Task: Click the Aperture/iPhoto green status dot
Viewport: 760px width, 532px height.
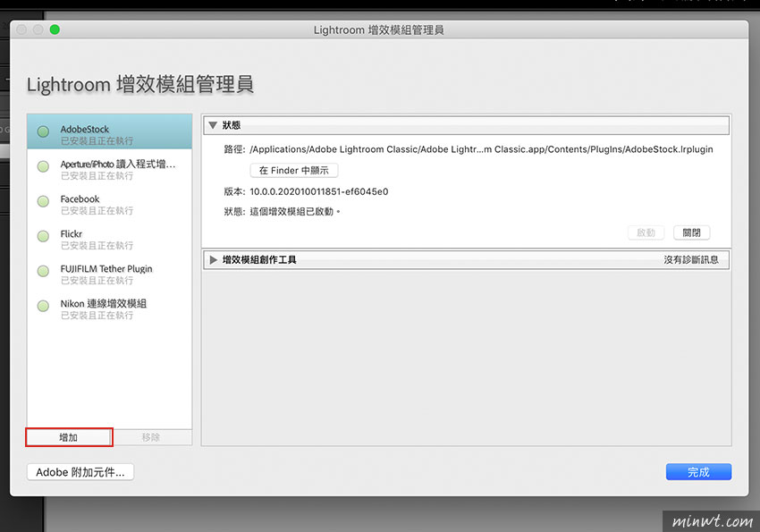Action: pyautogui.click(x=43, y=166)
